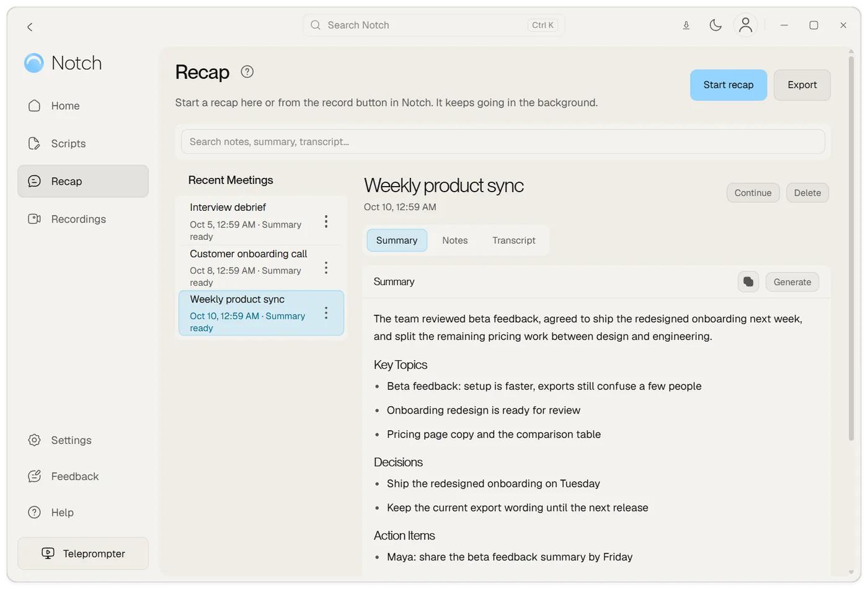
Task: Click the Start recap button
Action: [728, 85]
